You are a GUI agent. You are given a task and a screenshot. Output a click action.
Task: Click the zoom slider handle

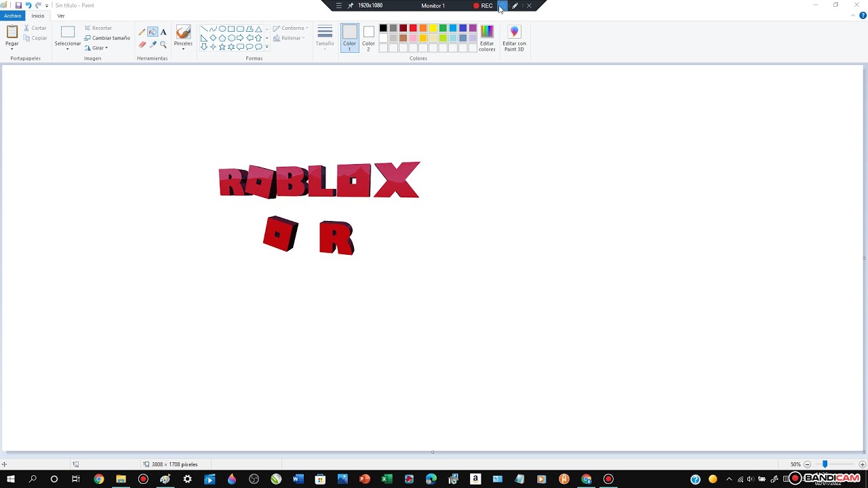point(825,464)
